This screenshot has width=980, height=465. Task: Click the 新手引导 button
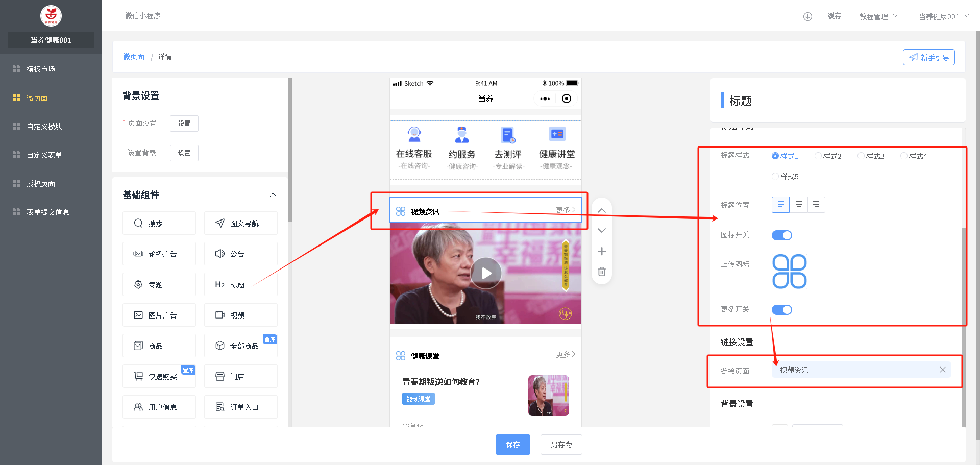(x=928, y=57)
